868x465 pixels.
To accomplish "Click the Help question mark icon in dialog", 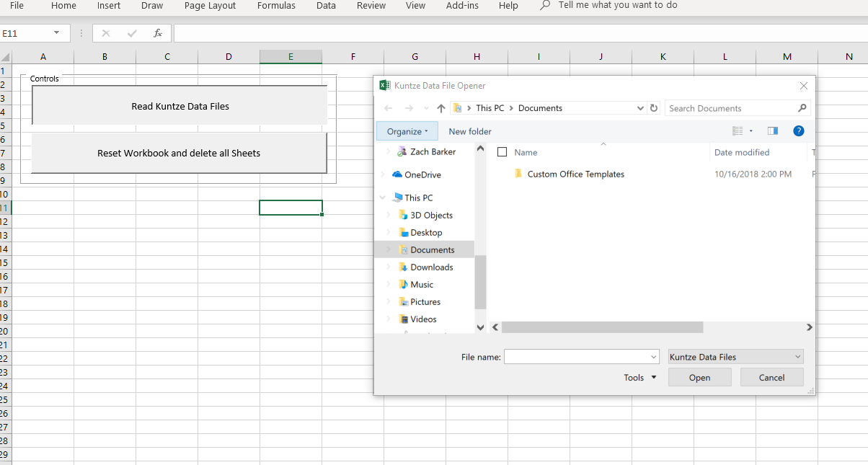I will [x=798, y=131].
